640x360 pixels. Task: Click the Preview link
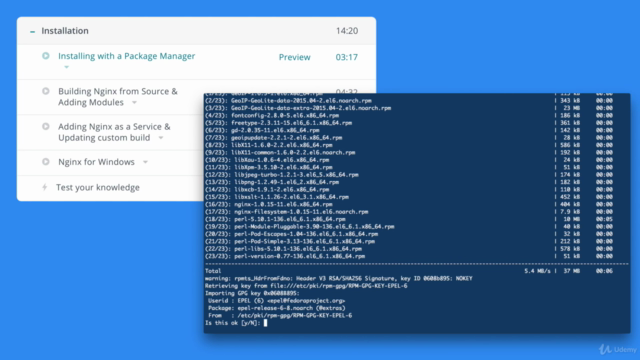tap(294, 57)
